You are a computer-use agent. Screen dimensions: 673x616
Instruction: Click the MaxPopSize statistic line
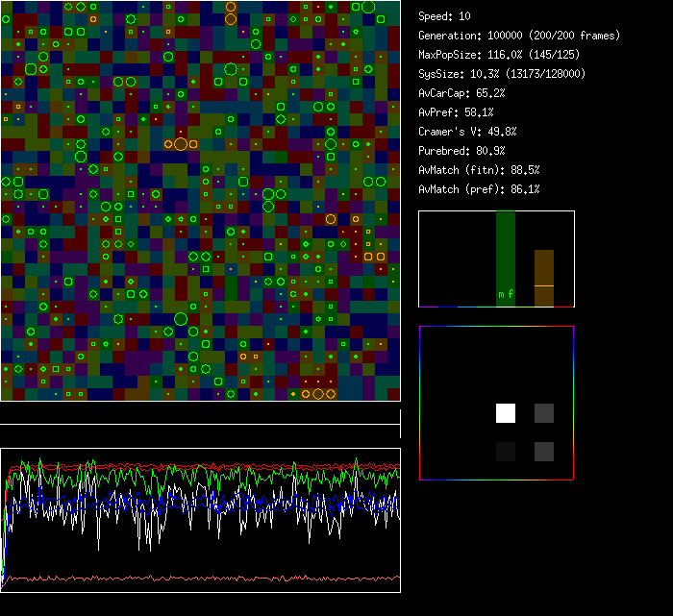coord(499,55)
